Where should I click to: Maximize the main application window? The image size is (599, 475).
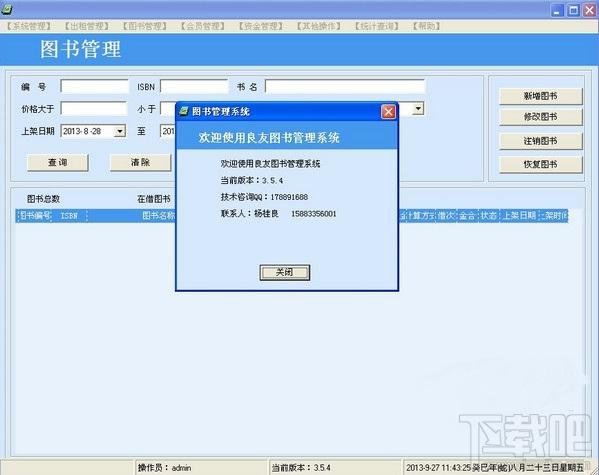573,10
